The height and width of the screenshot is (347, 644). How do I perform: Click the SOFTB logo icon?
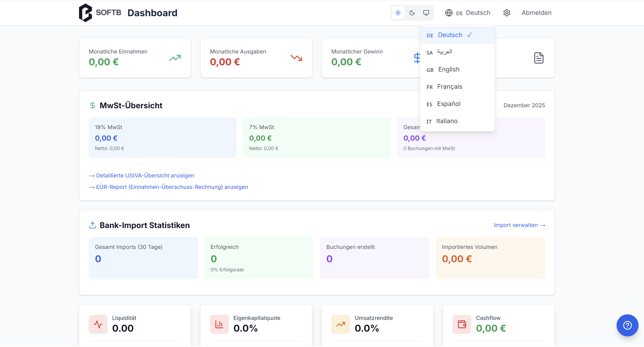[86, 13]
